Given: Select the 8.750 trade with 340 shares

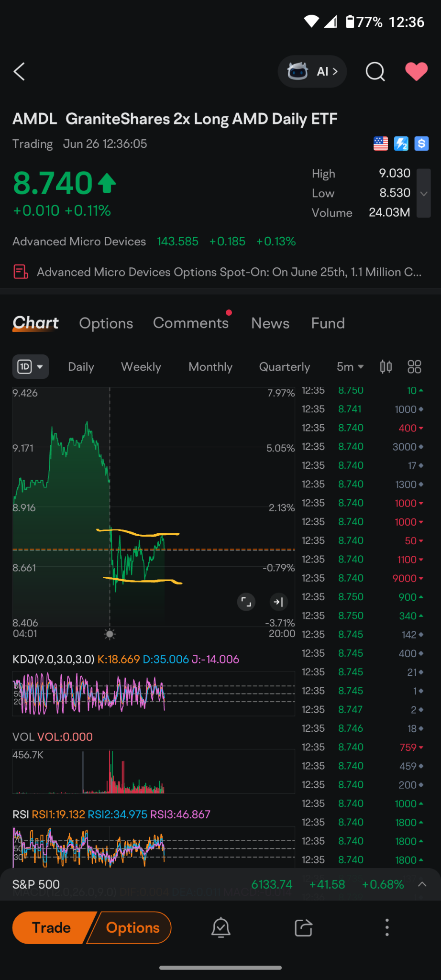Looking at the screenshot, I should point(363,616).
